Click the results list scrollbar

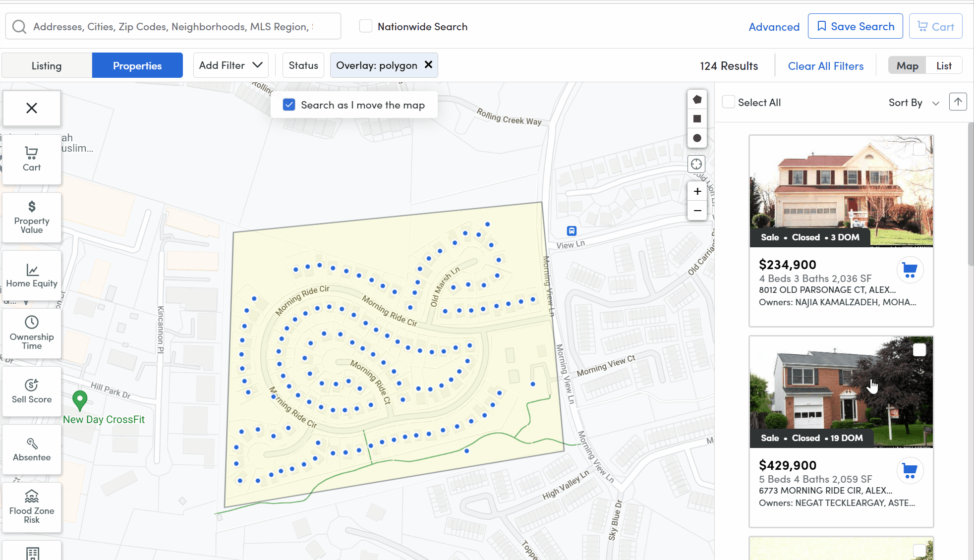971,193
